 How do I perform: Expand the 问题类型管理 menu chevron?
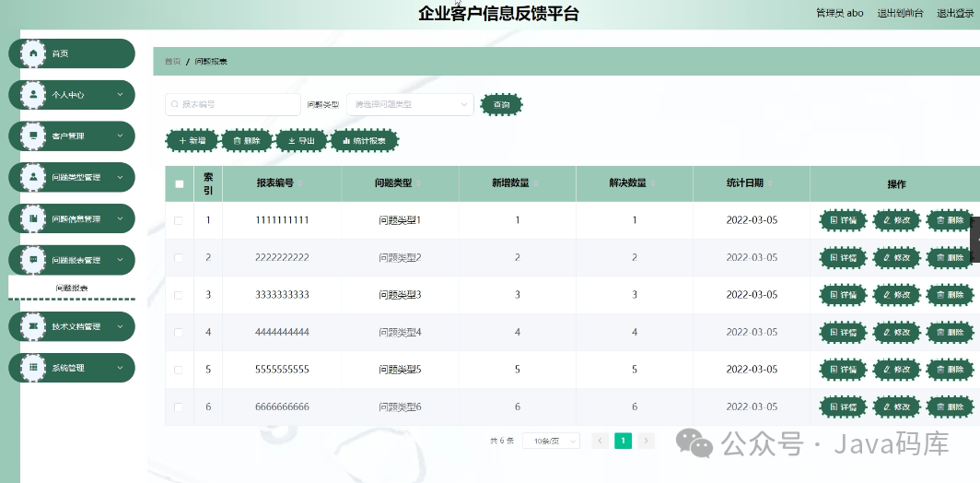coord(120,177)
